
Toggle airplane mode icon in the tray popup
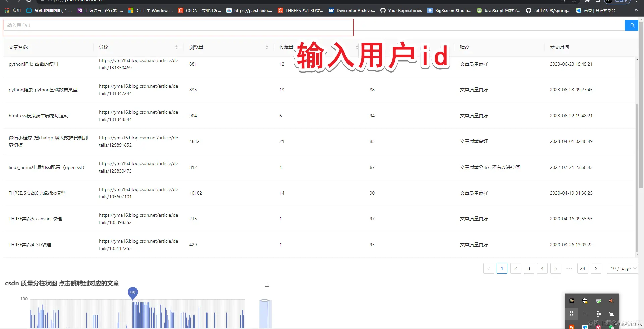(x=598, y=314)
